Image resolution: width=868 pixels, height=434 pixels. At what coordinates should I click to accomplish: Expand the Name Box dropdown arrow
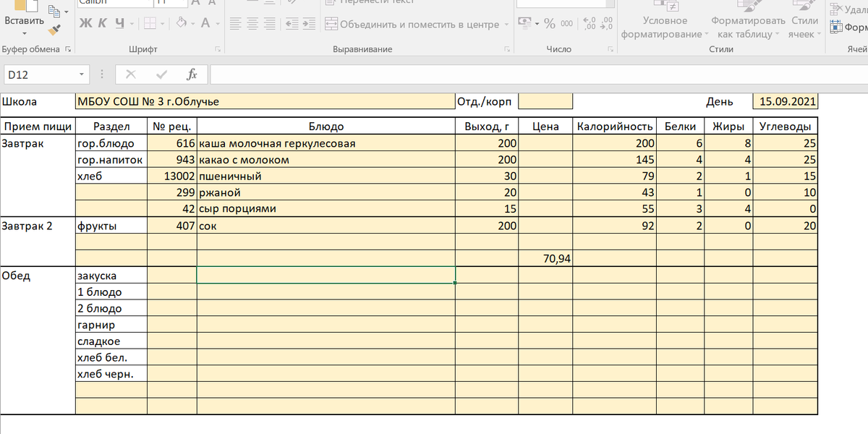82,75
